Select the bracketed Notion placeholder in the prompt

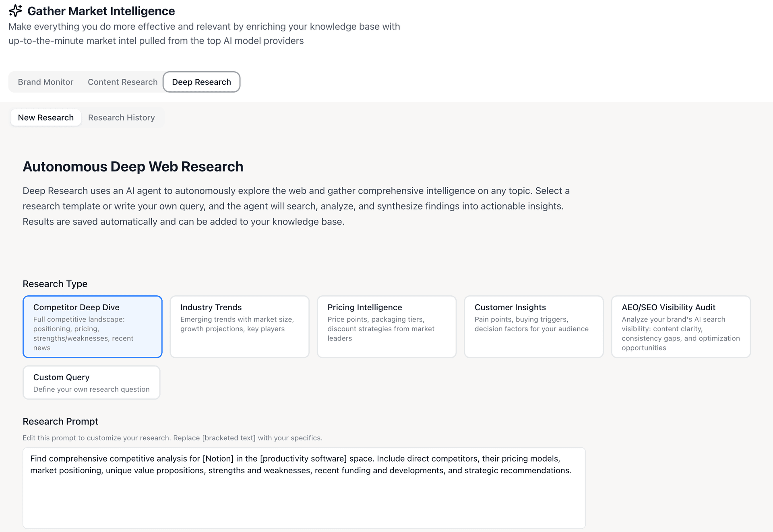tap(217, 458)
